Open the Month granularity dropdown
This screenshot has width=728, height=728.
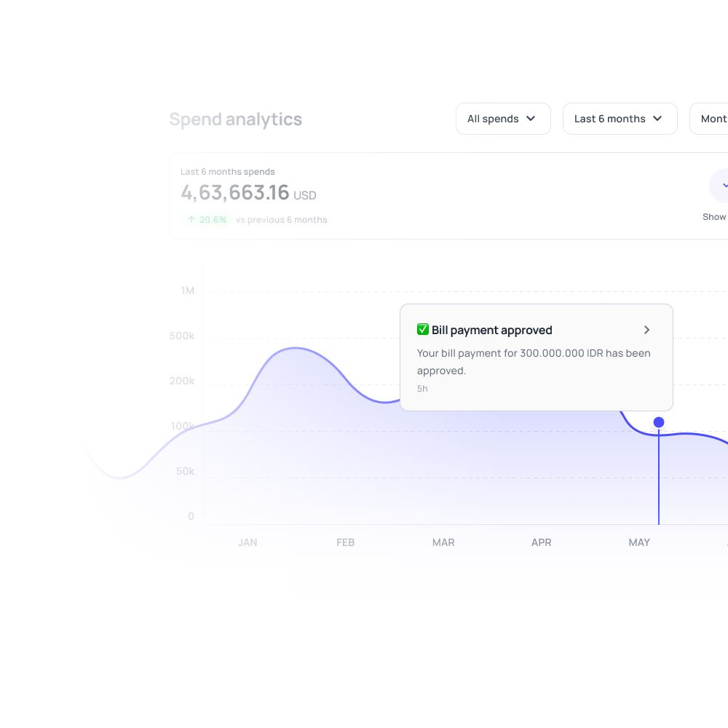714,119
